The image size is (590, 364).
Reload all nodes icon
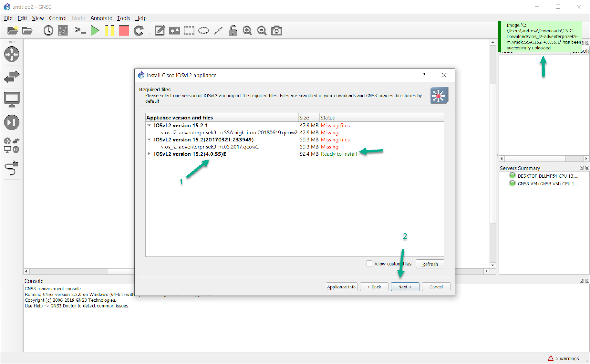click(139, 31)
